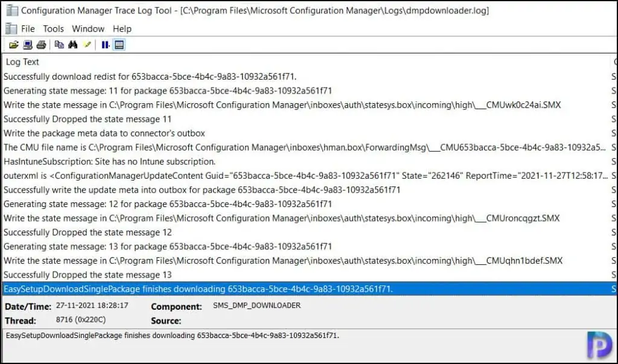
Task: Click the Print toolbar icon
Action: point(42,45)
